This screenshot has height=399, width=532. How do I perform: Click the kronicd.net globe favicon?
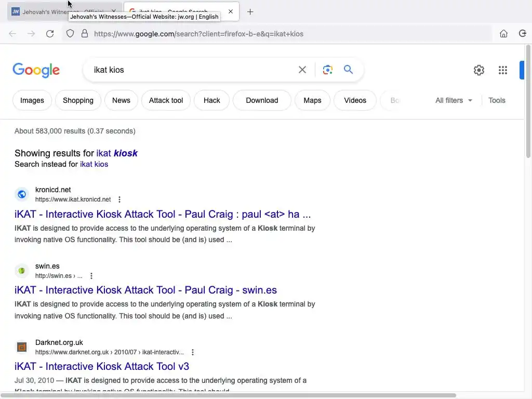click(22, 194)
